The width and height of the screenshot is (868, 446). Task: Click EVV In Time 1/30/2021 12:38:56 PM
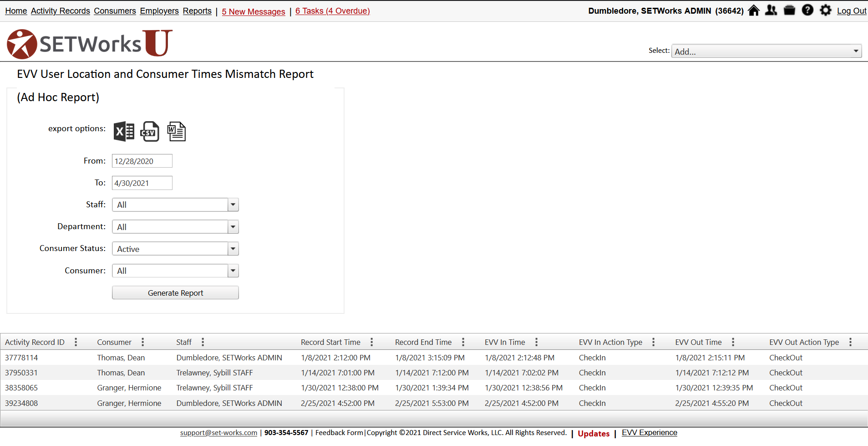(523, 388)
